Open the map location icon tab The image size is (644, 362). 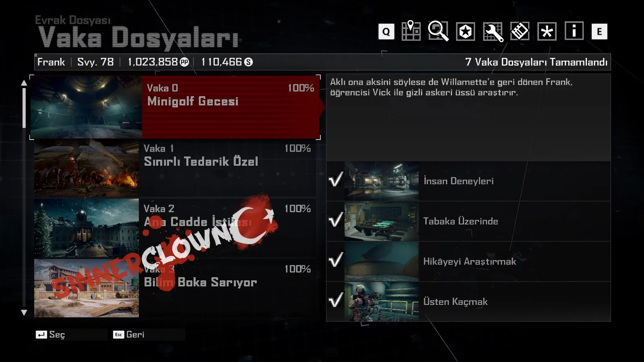click(x=411, y=31)
